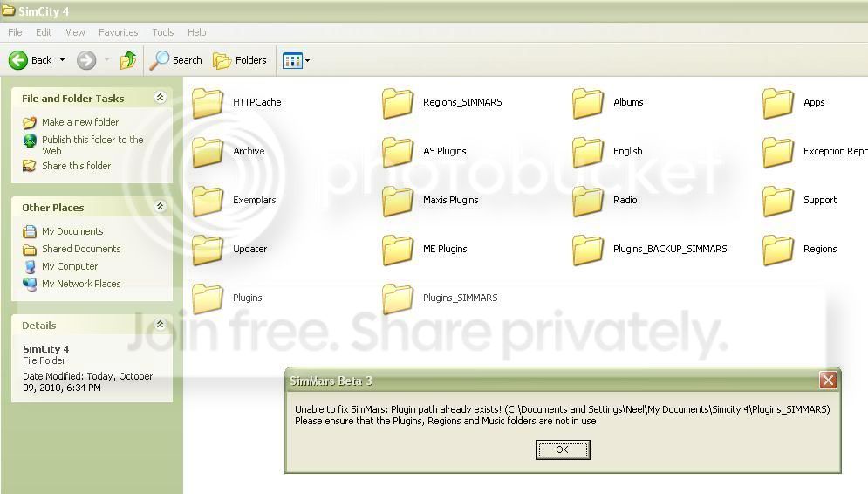This screenshot has height=494, width=868.
Task: Go to My Network Places
Action: click(81, 283)
